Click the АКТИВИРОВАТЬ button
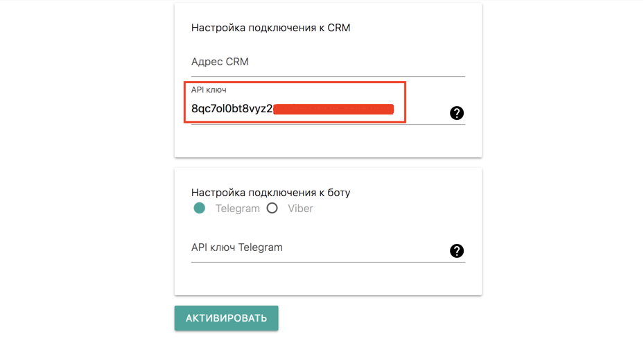 [x=226, y=318]
